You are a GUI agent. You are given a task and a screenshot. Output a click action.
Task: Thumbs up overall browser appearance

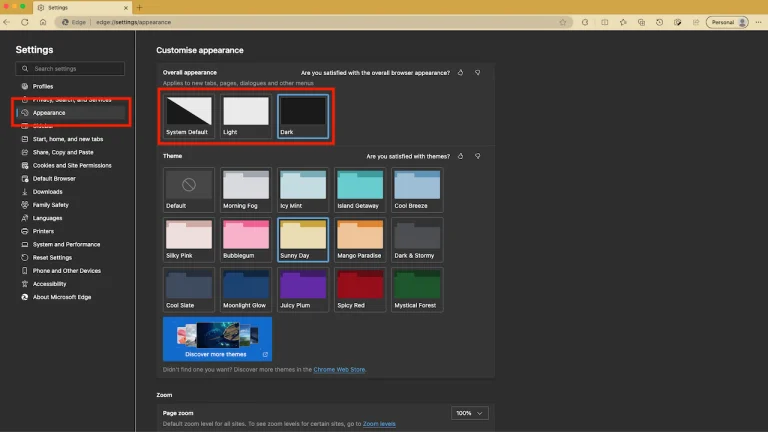coord(460,72)
